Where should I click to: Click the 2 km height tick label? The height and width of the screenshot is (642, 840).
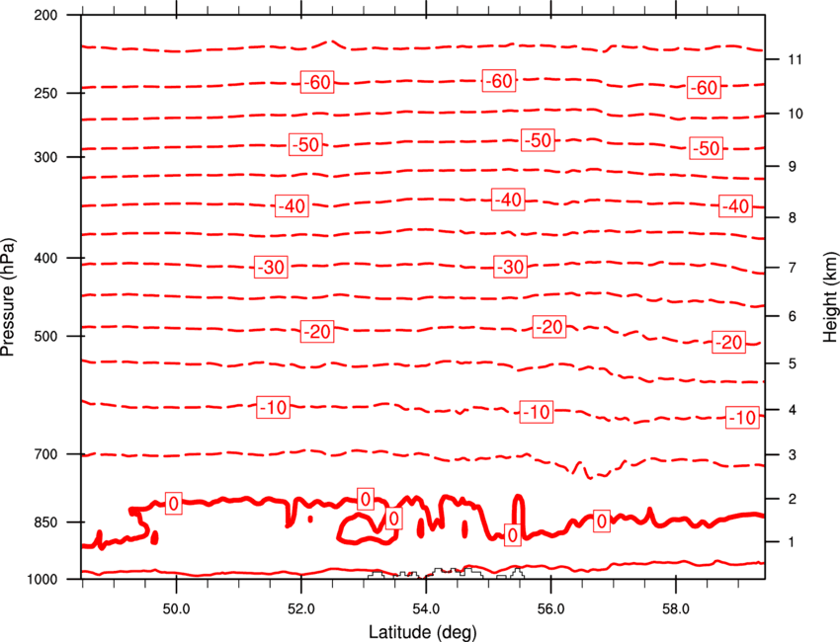pos(792,499)
